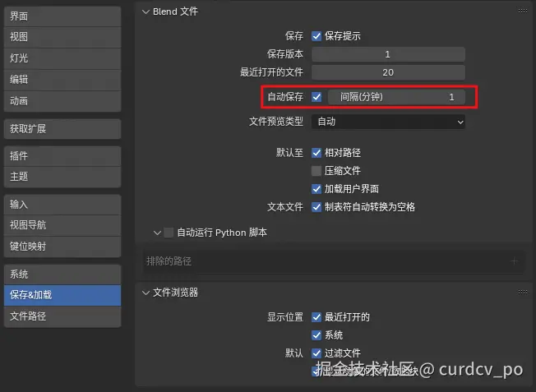Go to the 动画 section
Viewport: 536px width, 392px height.
pyautogui.click(x=62, y=101)
